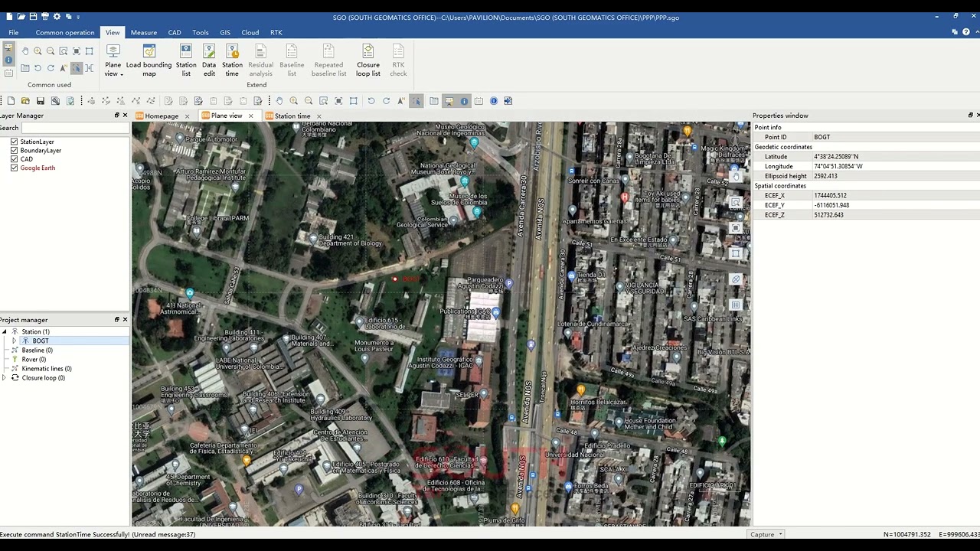Float the Properties window panel

coord(970,116)
